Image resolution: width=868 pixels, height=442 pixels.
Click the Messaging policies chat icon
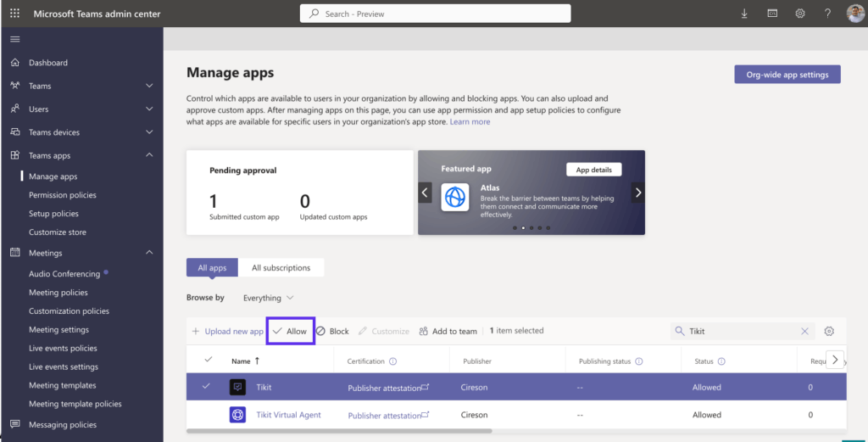click(15, 424)
